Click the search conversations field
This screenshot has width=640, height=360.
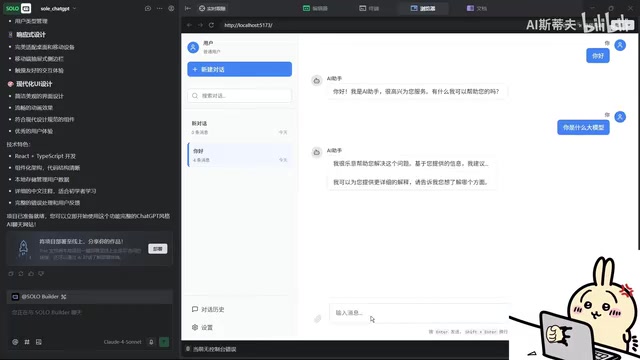[x=240, y=96]
